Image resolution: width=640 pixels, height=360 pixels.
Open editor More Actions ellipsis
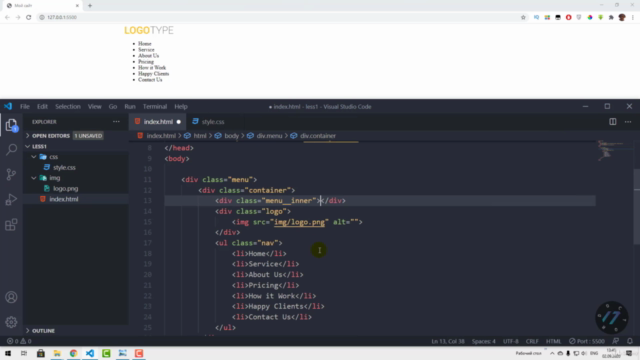(x=628, y=122)
